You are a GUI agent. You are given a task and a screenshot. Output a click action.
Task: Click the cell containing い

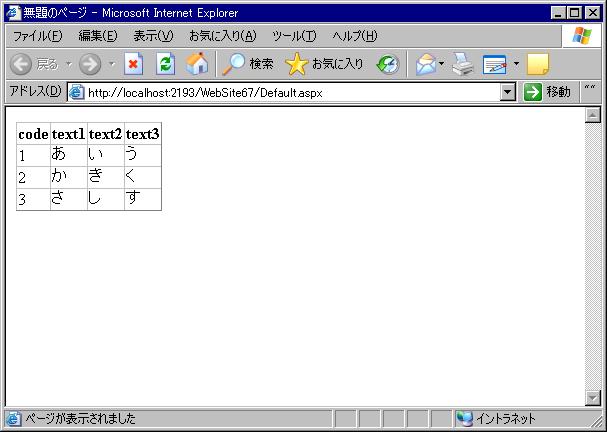(x=106, y=156)
